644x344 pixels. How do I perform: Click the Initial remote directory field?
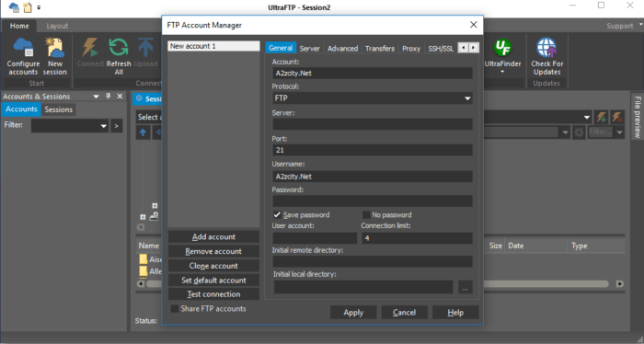coord(373,261)
